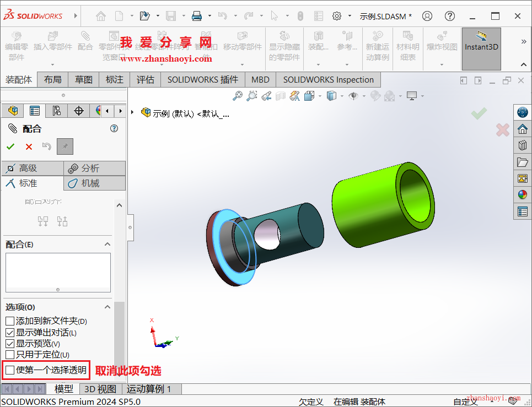Image resolution: width=532 pixels, height=407 pixels.
Task: Click Zoom to Area magnifier icon
Action: coord(252,96)
